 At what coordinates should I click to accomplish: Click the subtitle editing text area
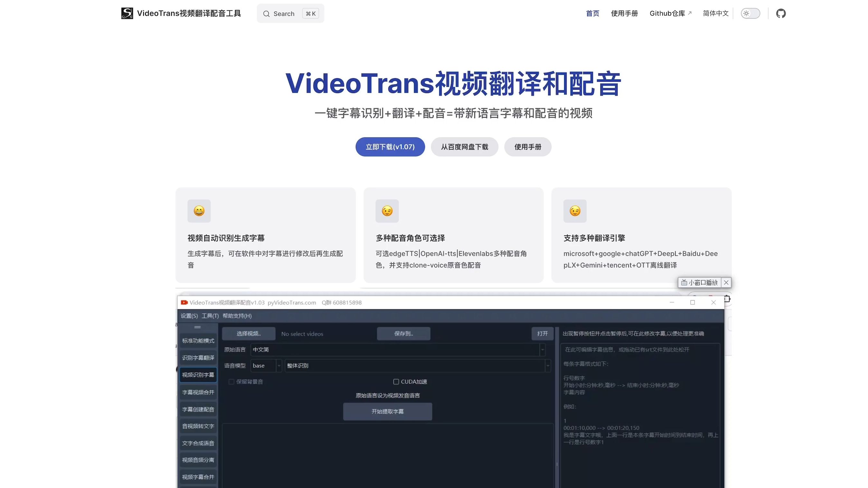point(640,416)
